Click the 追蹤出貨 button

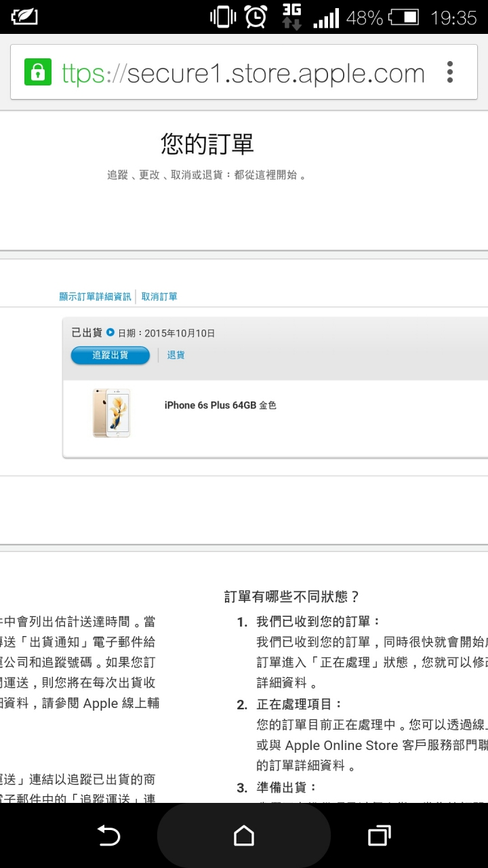[110, 355]
